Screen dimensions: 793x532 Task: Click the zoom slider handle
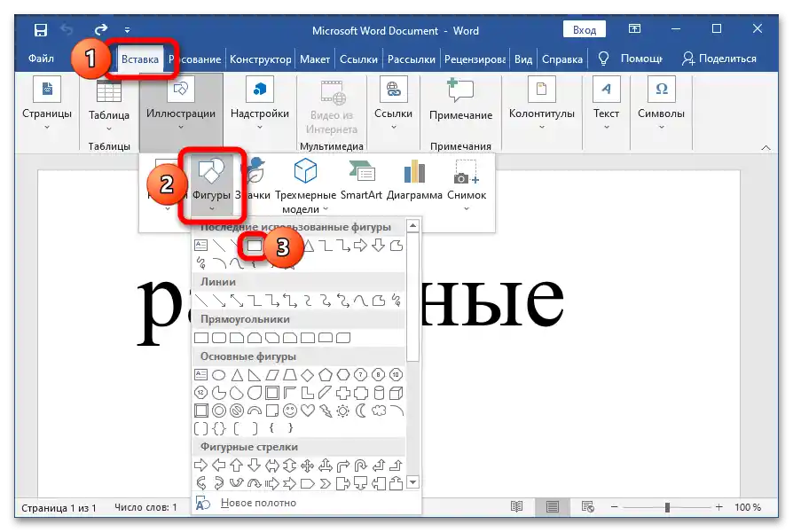pos(667,507)
